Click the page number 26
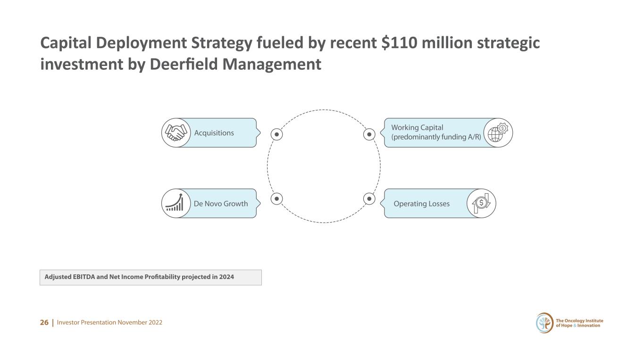The height and width of the screenshot is (362, 644). 44,322
